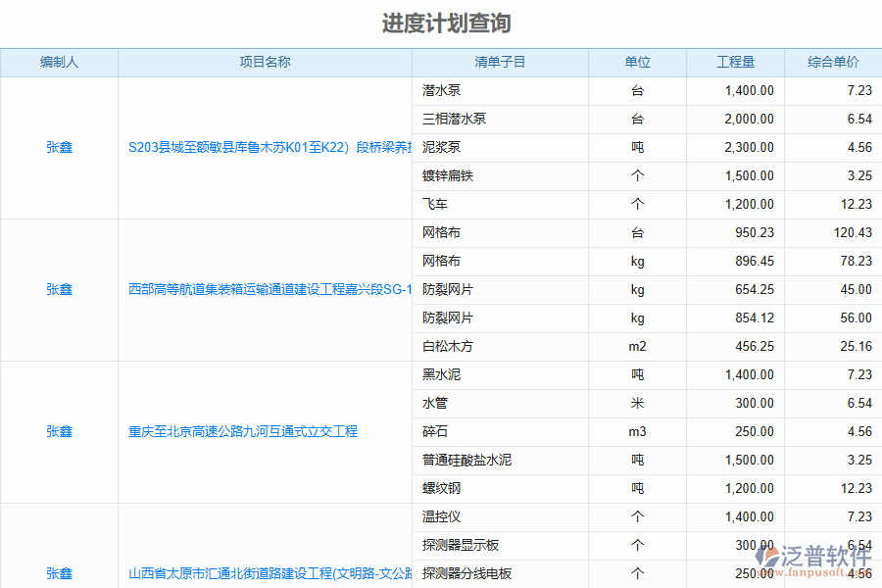Click the 清单子目 column header
Viewport: 882px width, 588px height.
click(500, 62)
